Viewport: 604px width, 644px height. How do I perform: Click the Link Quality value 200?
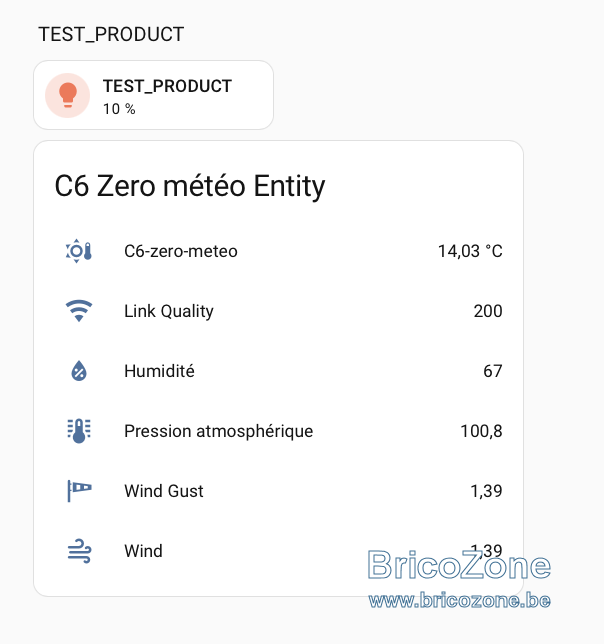coord(488,311)
